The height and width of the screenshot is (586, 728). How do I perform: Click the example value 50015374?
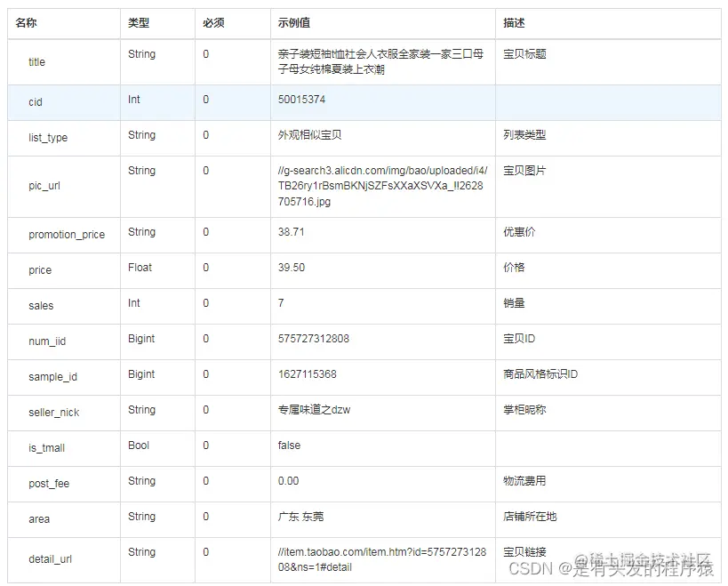(x=301, y=100)
